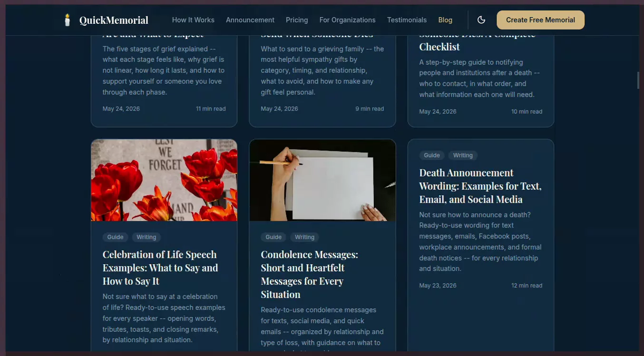The image size is (644, 356).
Task: Open the How It Works menu item
Action: [193, 20]
